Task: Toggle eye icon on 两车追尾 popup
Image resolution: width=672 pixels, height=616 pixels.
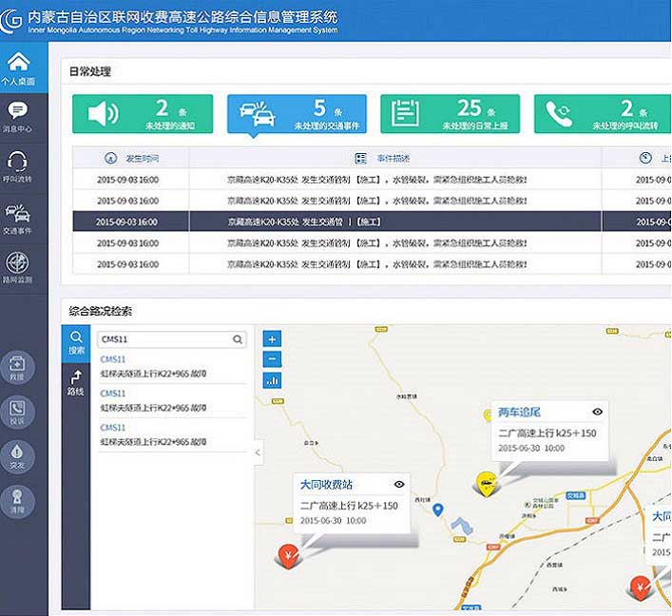Action: [597, 412]
